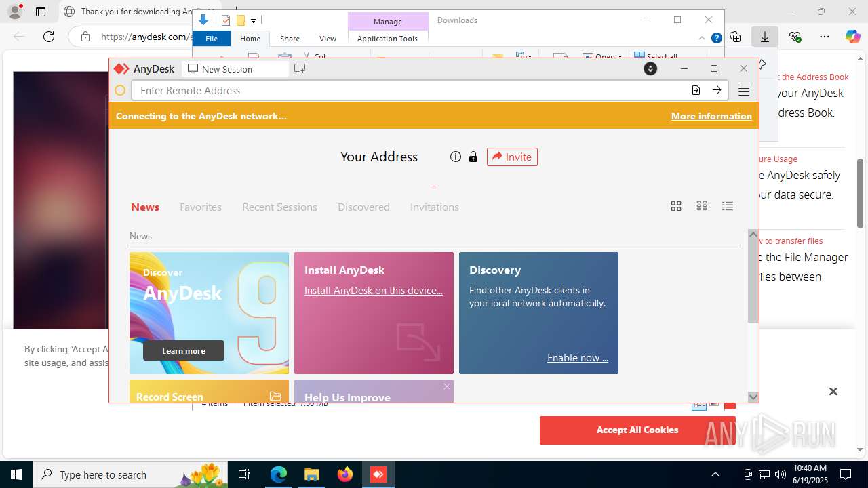Switch to list view
Viewport: 868px width, 488px height.
[728, 206]
